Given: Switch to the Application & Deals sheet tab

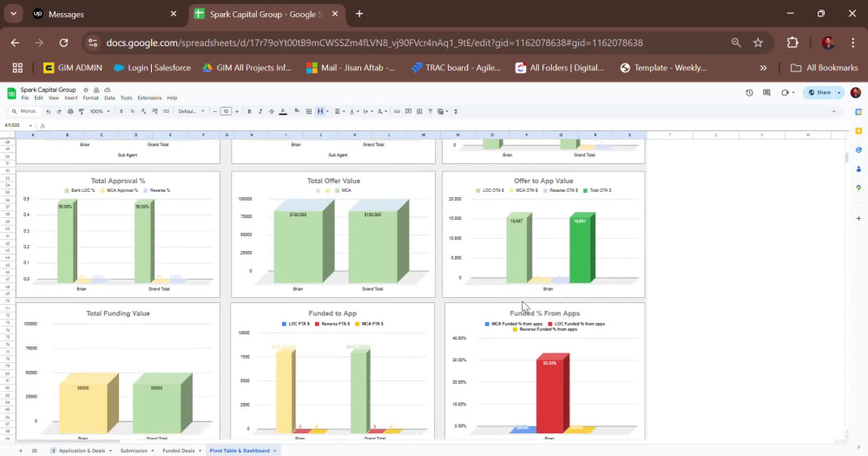Looking at the screenshot, I should click(82, 451).
